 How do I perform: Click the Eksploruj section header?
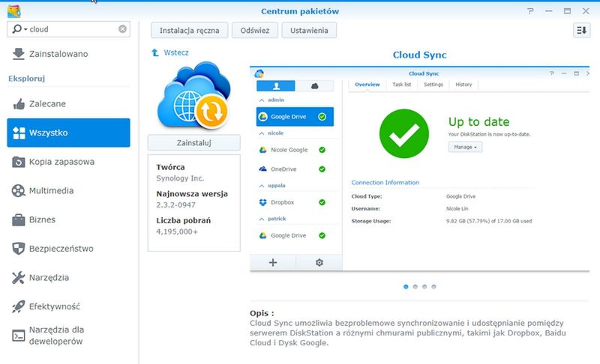point(26,79)
